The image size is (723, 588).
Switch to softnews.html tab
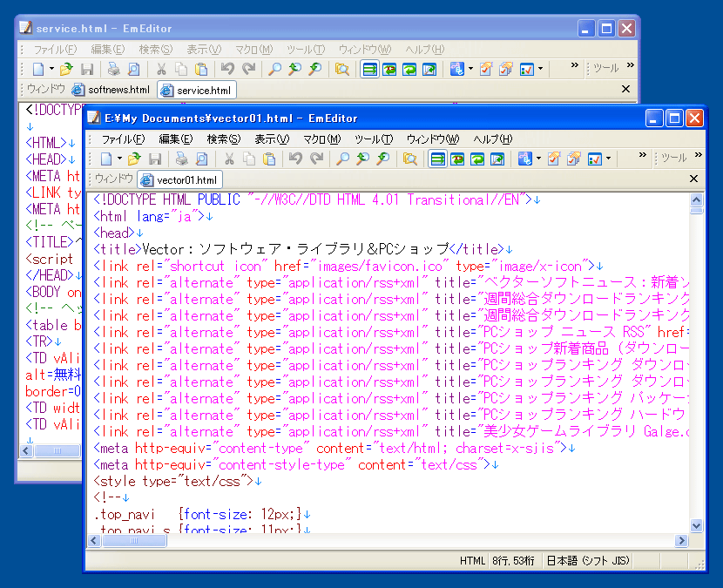111,90
